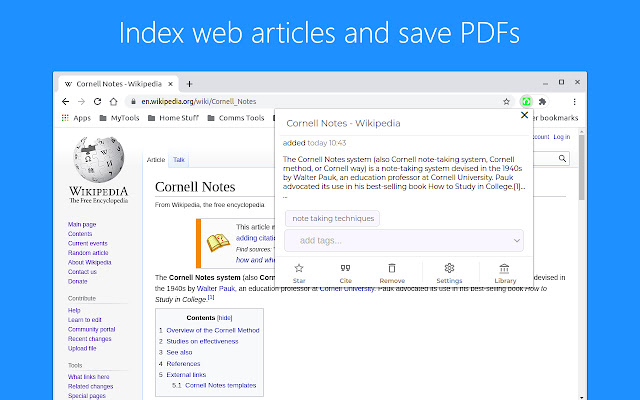Screen dimensions: 640x400
Task: Click the Wikipedia search magnifier icon
Action: tap(562, 158)
